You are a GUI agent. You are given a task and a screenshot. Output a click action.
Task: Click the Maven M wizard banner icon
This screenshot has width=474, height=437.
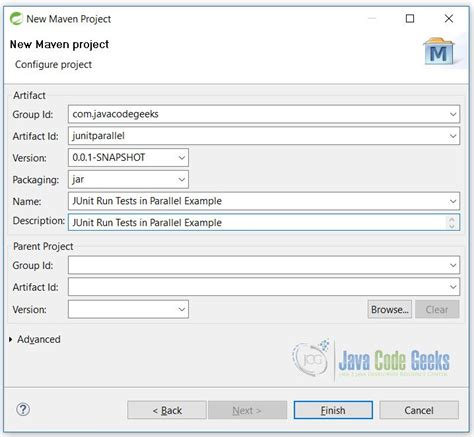(439, 52)
